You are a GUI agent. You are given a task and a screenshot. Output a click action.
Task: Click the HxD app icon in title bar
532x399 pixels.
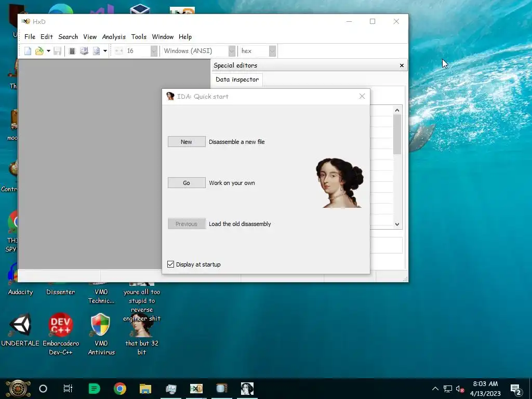point(26,21)
